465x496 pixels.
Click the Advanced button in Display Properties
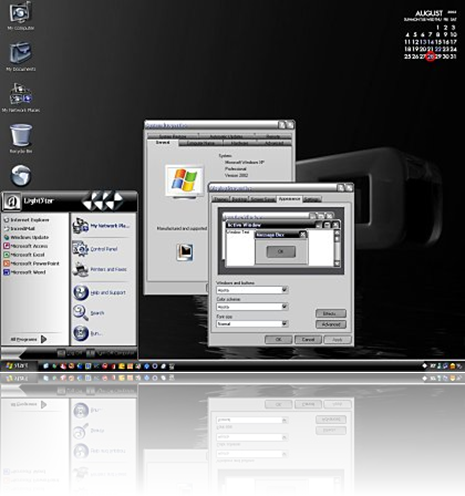click(x=330, y=324)
